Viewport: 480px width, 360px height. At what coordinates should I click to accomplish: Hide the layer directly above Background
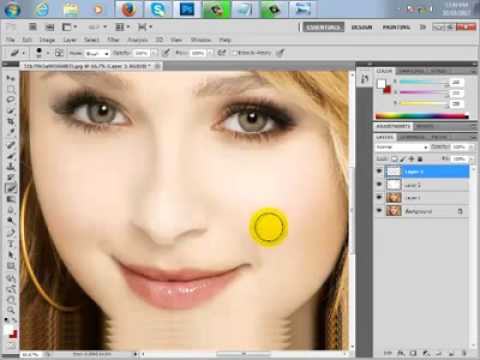click(x=379, y=197)
